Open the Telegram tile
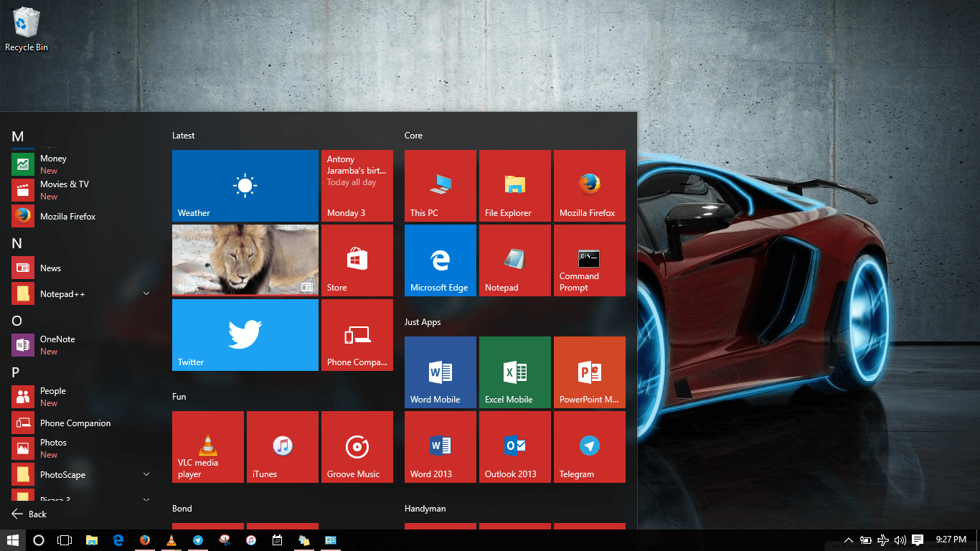This screenshot has width=980, height=551. (590, 447)
